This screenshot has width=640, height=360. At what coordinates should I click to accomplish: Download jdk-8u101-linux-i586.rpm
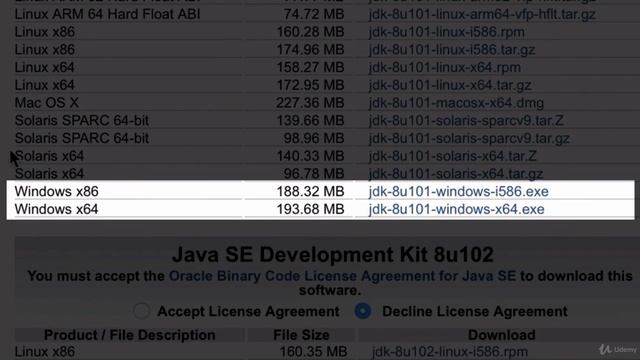tap(447, 32)
